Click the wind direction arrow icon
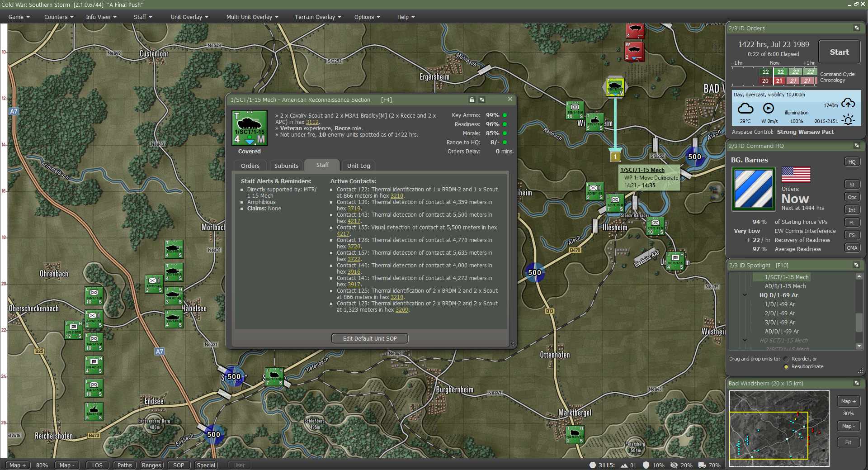 click(769, 108)
